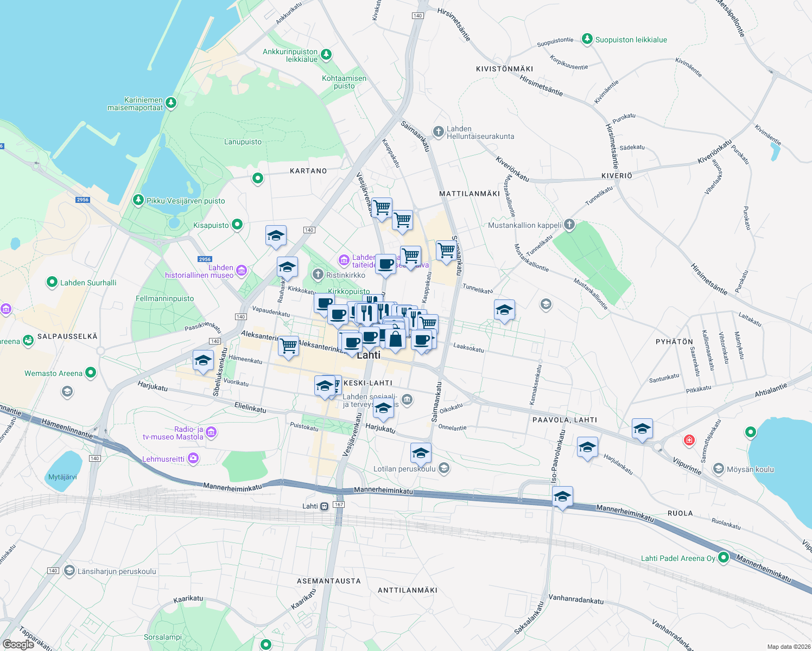Click the tree icon at Pikku-Vesijärven puisto
The width and height of the screenshot is (812, 651).
tap(139, 200)
